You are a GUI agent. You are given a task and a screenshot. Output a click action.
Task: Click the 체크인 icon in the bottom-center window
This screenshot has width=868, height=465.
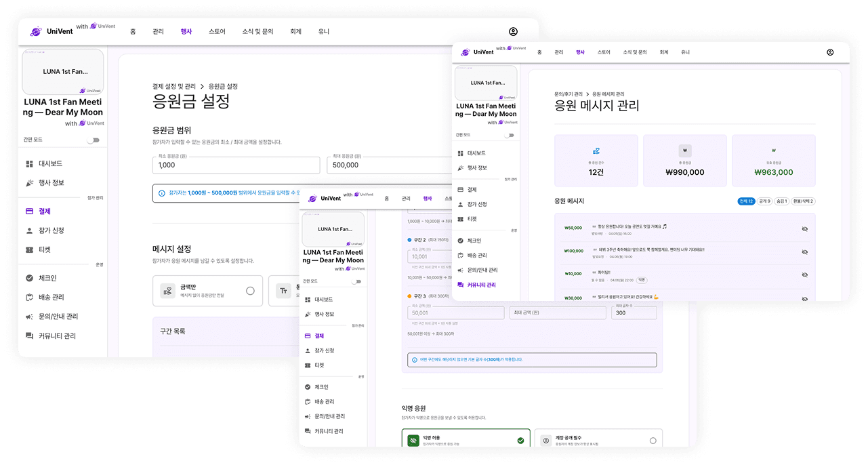(308, 387)
